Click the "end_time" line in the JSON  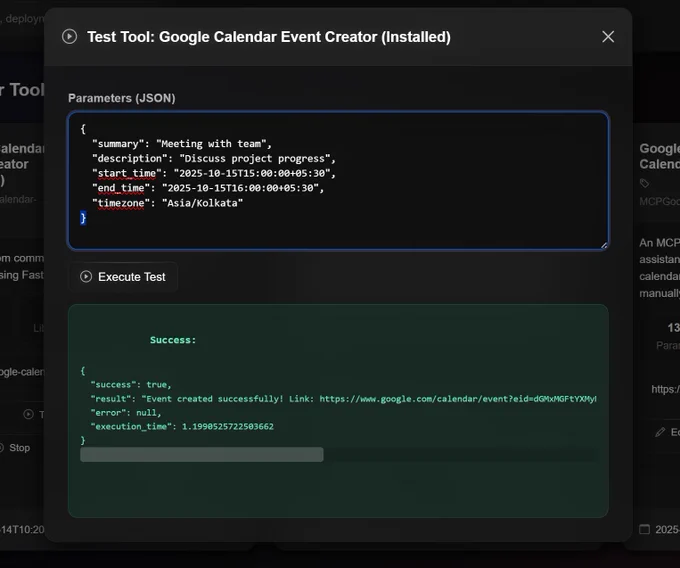pyautogui.click(x=208, y=188)
